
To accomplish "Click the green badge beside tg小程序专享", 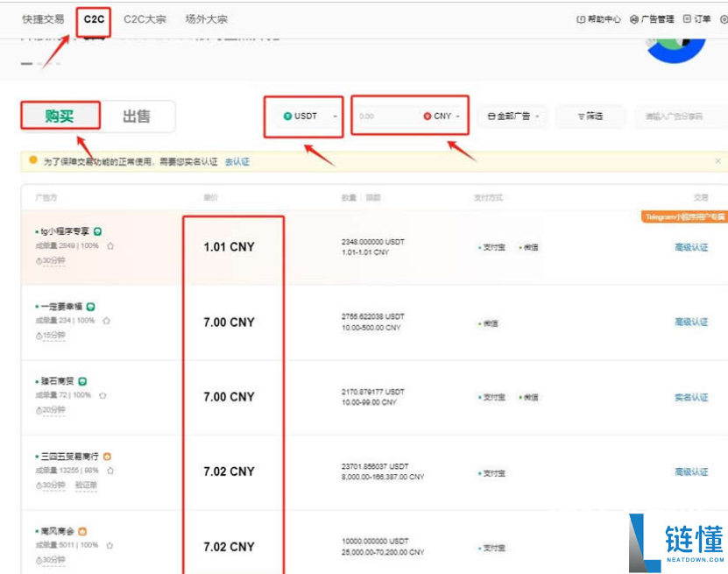I will (x=97, y=231).
